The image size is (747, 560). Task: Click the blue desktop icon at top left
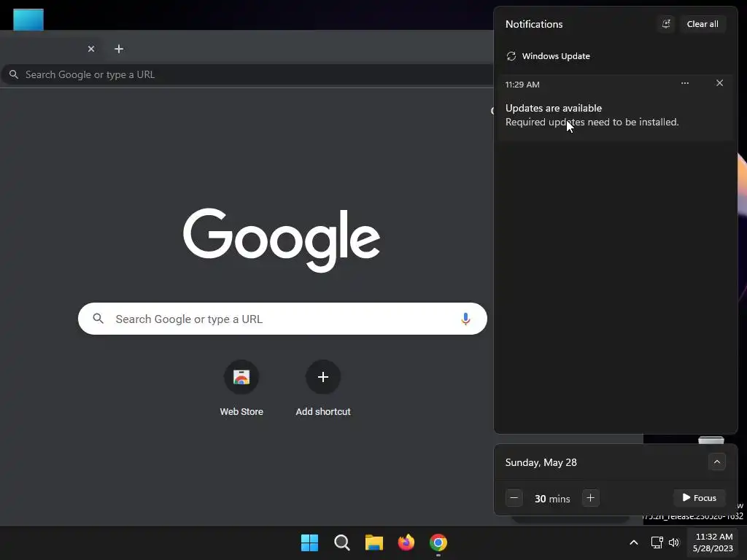point(28,20)
